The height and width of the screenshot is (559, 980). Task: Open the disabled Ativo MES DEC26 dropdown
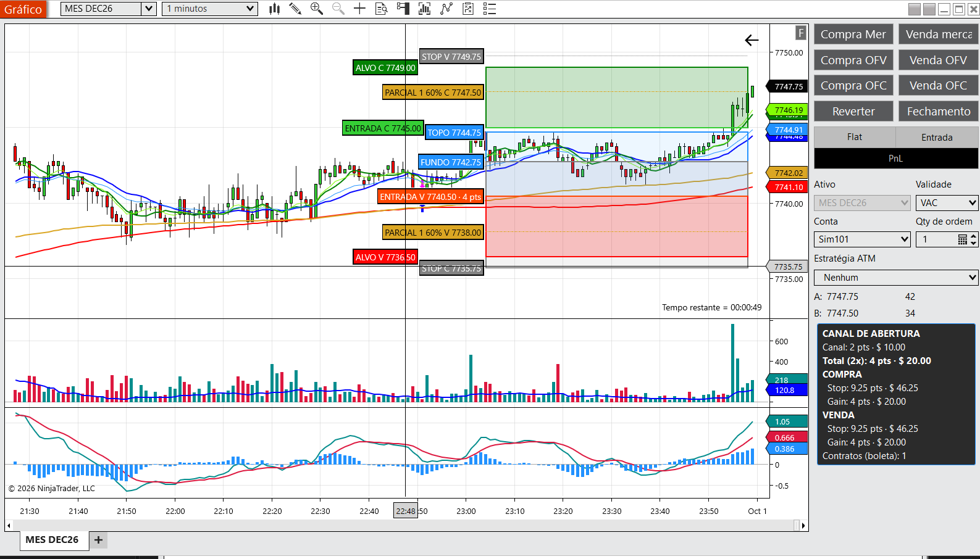tap(862, 202)
